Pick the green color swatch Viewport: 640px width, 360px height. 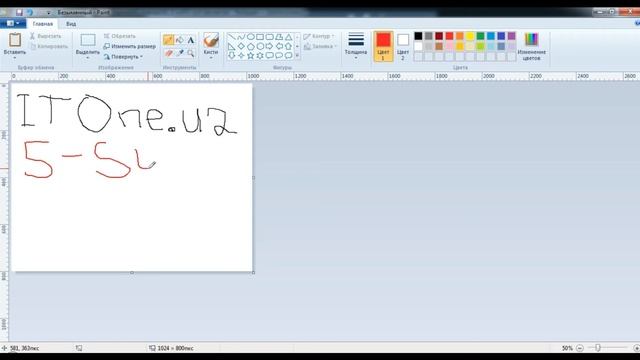point(480,36)
